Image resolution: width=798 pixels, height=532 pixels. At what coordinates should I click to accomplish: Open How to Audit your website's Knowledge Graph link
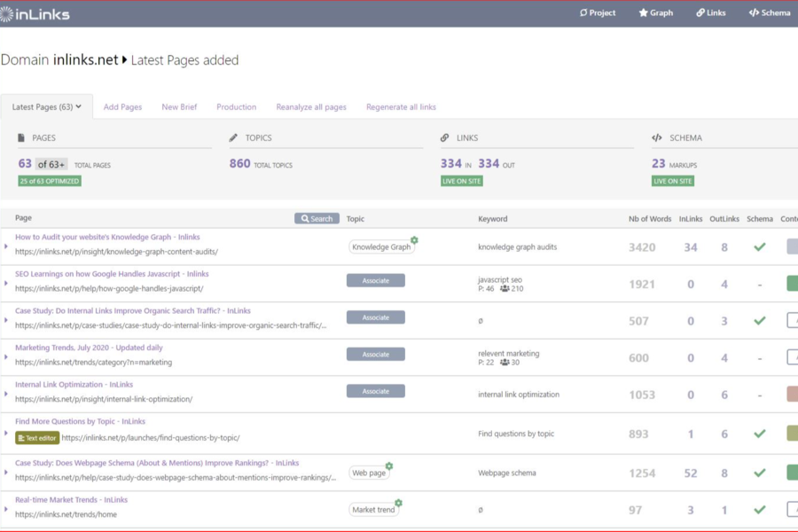tap(107, 237)
